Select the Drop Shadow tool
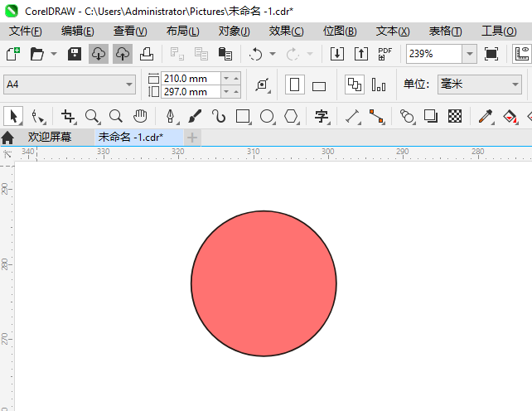532x411 pixels. coord(431,116)
